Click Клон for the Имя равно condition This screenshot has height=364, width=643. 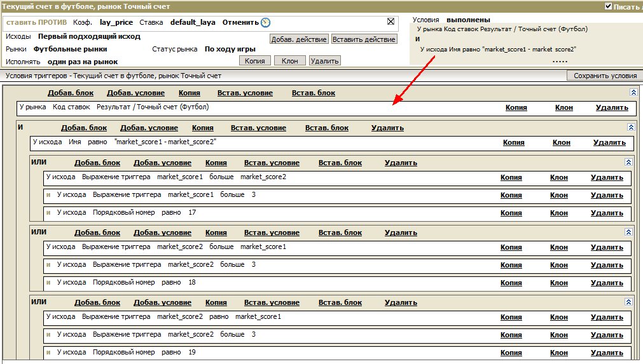[x=562, y=142]
